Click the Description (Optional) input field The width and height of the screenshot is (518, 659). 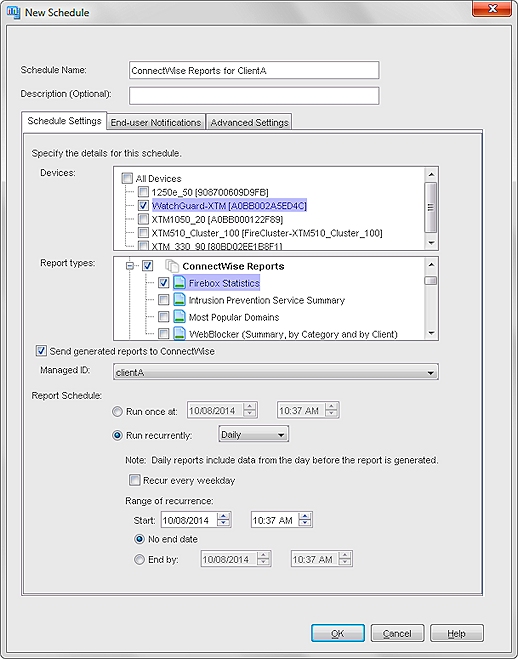[254, 96]
